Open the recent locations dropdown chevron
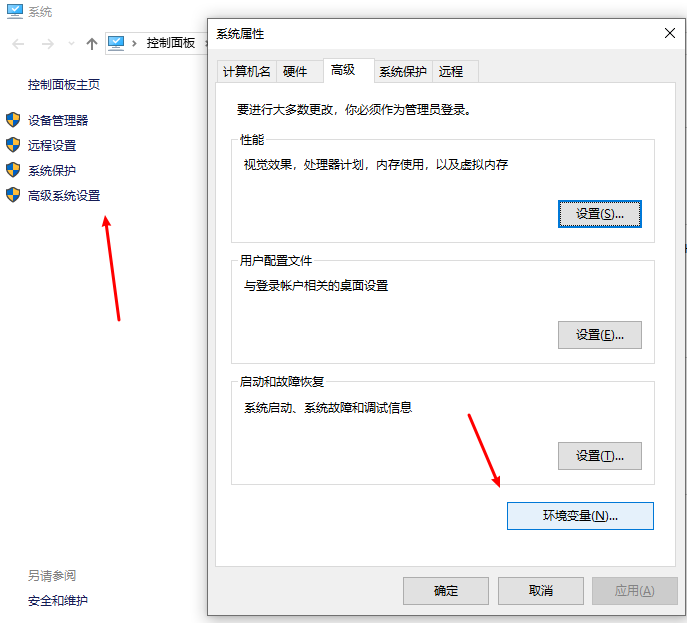Viewport: 687px width, 623px height. 70,43
